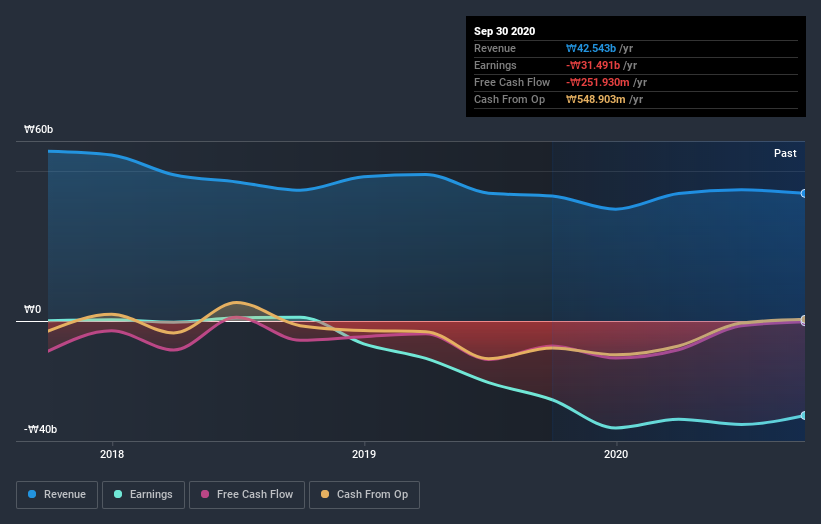Click the ₩548.903m cash from op value
This screenshot has width=821, height=524.
pyautogui.click(x=595, y=99)
